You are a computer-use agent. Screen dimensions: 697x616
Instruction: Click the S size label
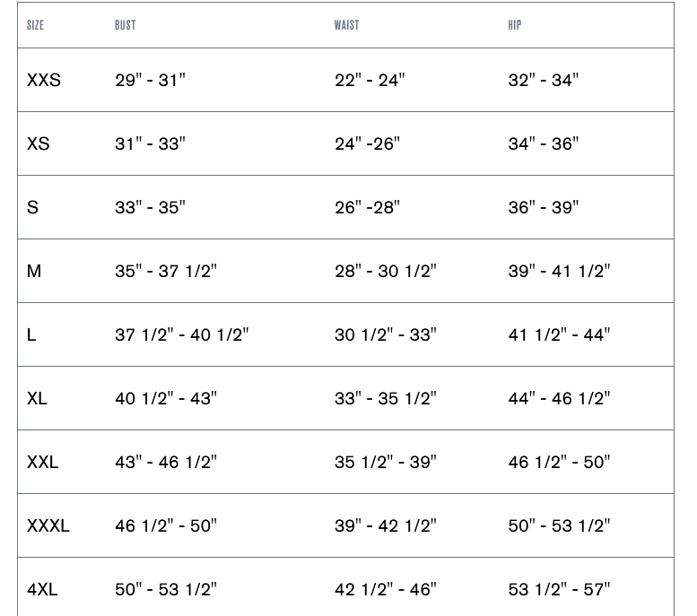tap(33, 207)
